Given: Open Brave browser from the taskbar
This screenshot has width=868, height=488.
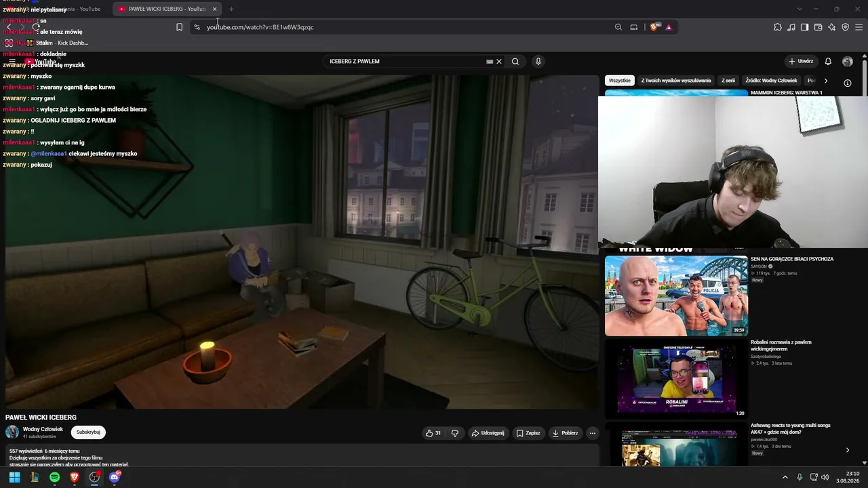Looking at the screenshot, I should (x=75, y=477).
